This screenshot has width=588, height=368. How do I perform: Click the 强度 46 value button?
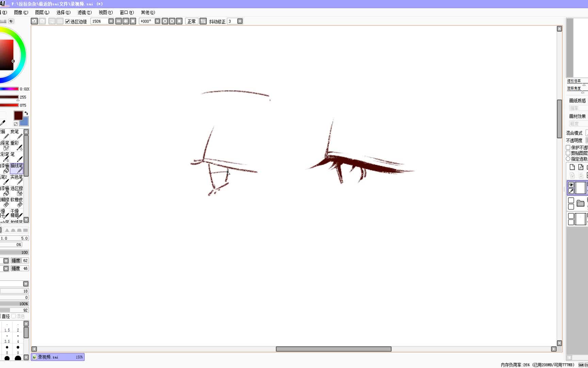tap(19, 269)
